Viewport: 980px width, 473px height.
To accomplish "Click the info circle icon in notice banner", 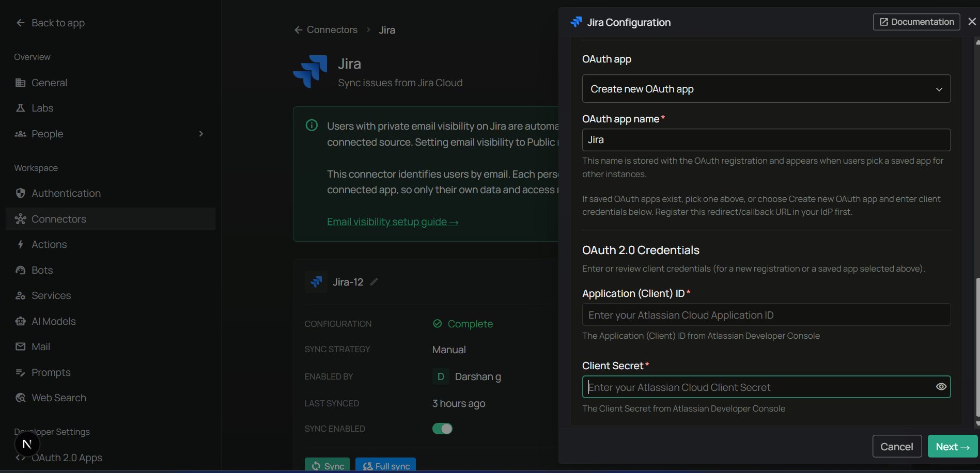I will (x=312, y=125).
